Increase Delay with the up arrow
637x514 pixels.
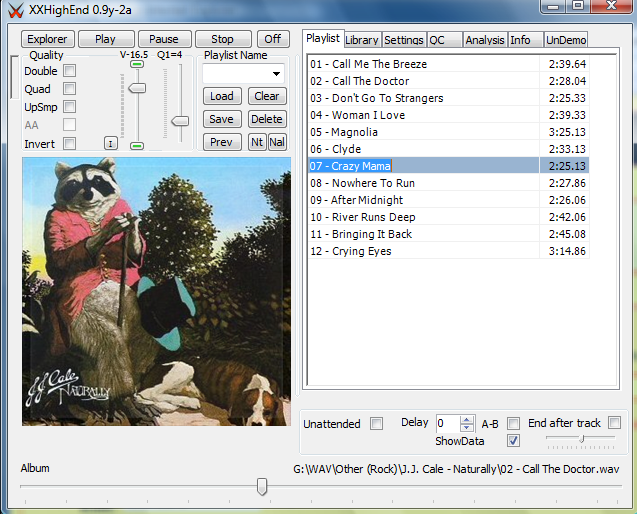(x=467, y=420)
